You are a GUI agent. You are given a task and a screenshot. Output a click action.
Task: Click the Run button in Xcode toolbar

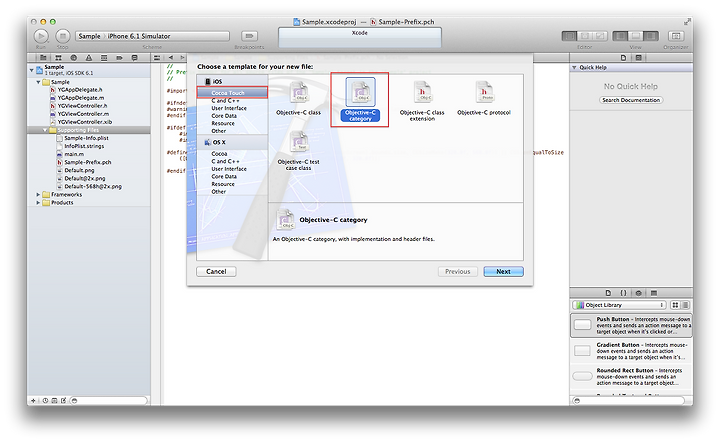41,36
